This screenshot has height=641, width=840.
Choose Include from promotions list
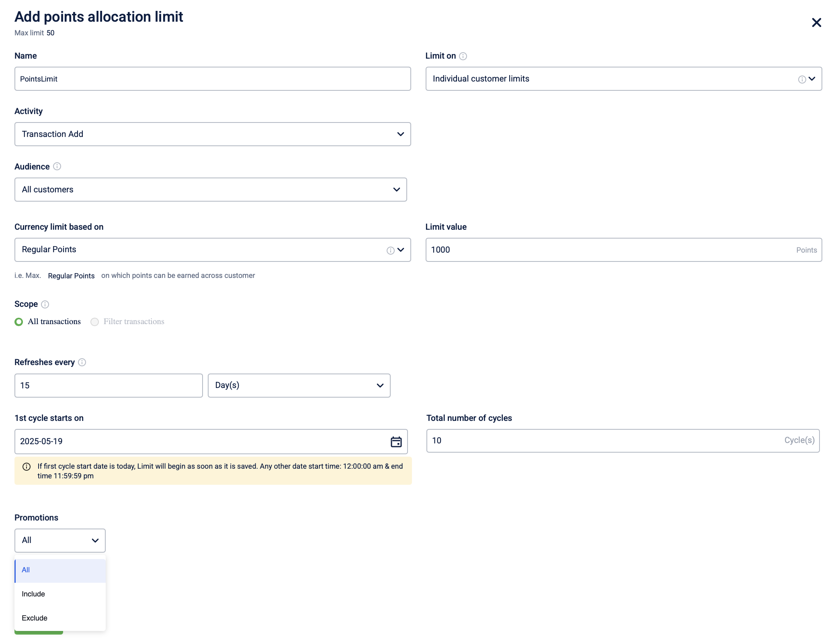(x=33, y=594)
